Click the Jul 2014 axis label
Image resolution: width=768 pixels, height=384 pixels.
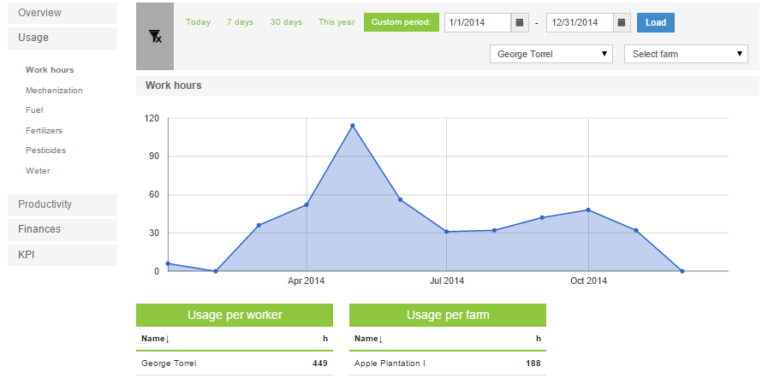point(447,281)
